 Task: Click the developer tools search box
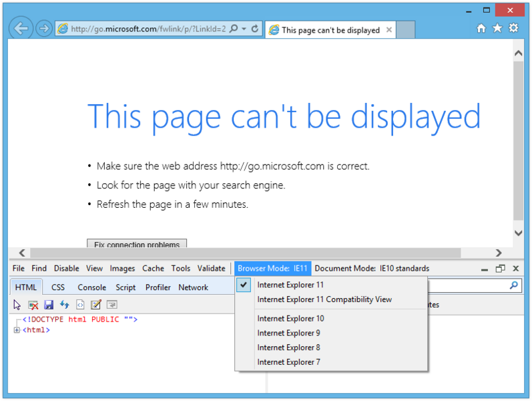pos(467,285)
